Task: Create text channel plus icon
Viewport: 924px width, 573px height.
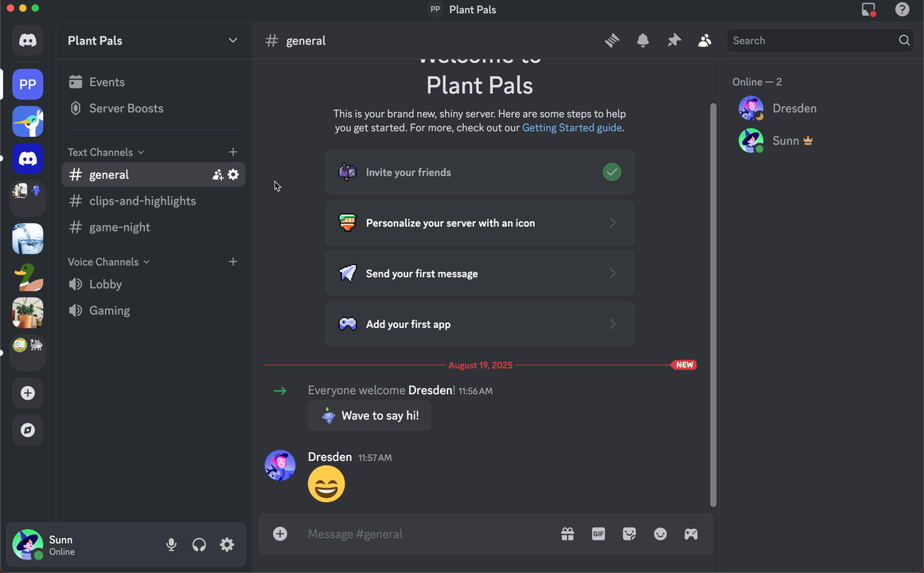Action: point(233,152)
